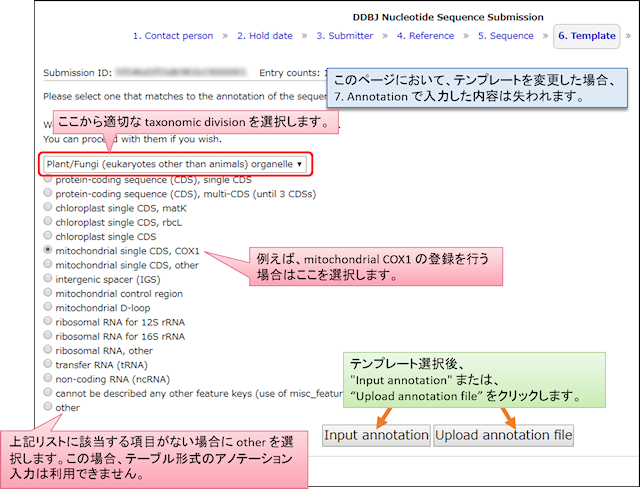Select mitochondrial single CDS, other option
640x489 pixels.
pos(48,264)
